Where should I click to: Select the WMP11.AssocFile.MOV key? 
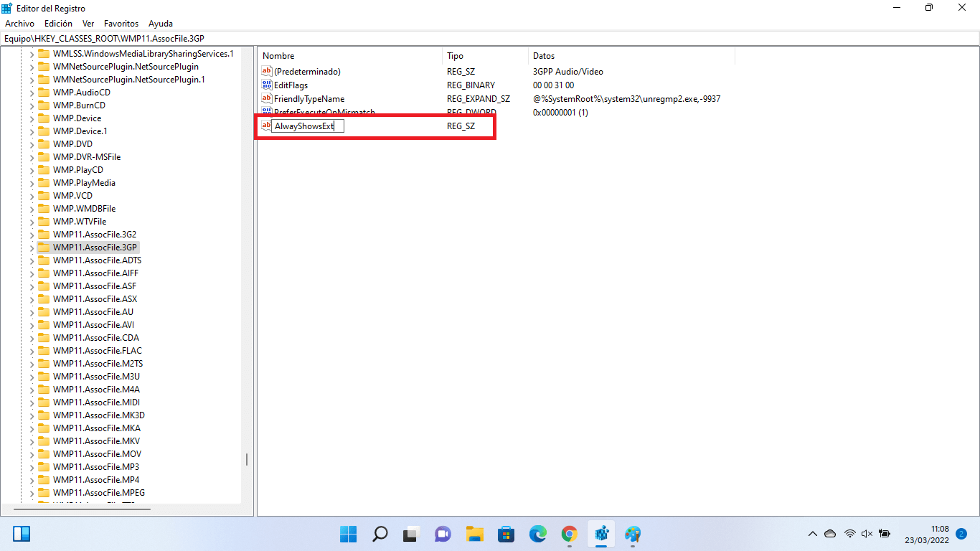tap(97, 454)
